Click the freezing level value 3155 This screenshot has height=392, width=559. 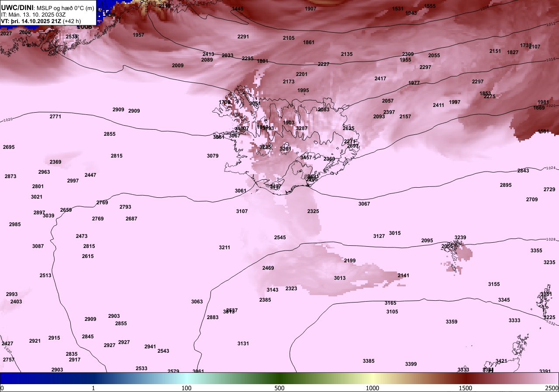coord(494,284)
